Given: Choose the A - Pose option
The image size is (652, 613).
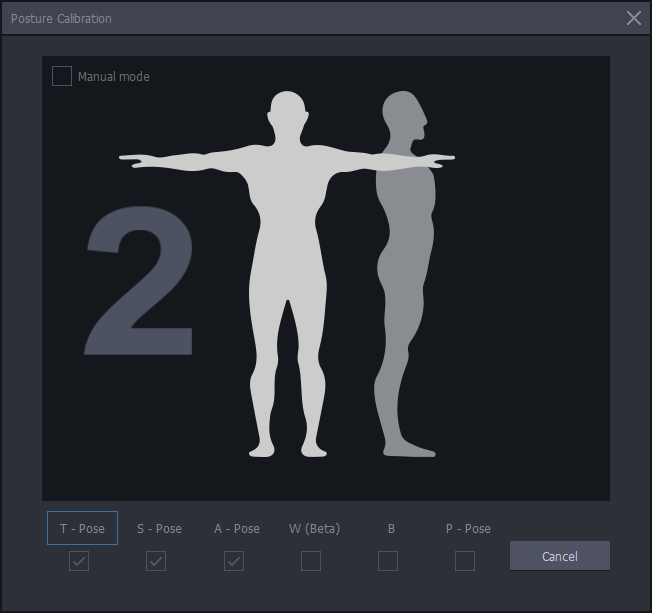Looking at the screenshot, I should click(x=237, y=528).
